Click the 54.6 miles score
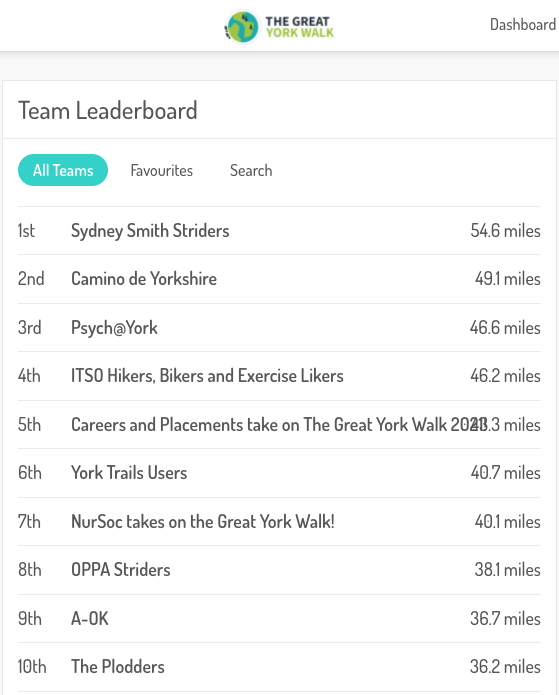559x695 pixels. 505,231
